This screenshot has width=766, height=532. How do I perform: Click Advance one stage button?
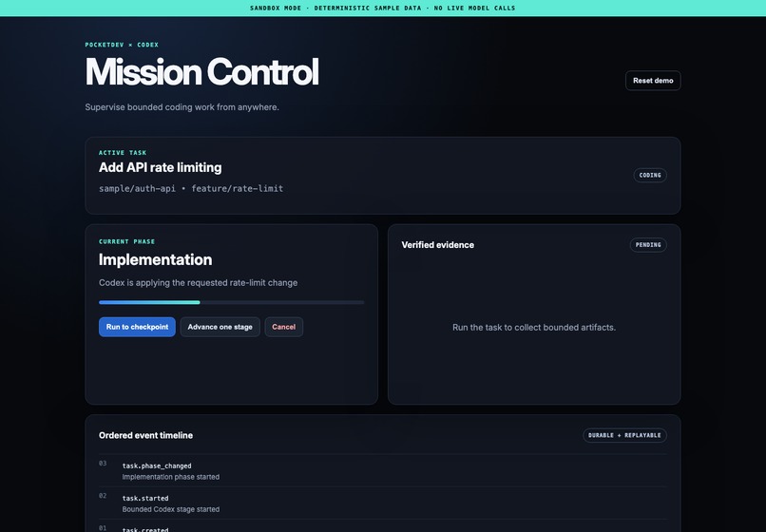click(x=220, y=327)
